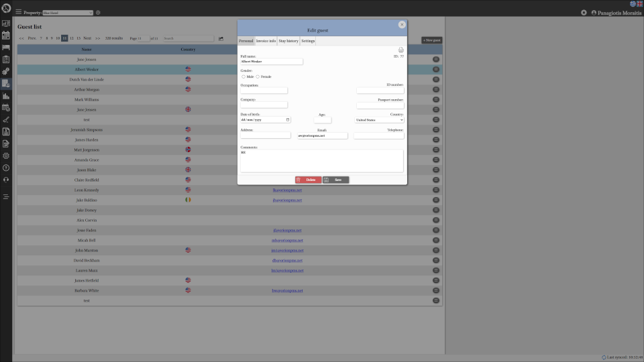The width and height of the screenshot is (644, 362).
Task: Open the Stay history tab
Action: point(288,41)
